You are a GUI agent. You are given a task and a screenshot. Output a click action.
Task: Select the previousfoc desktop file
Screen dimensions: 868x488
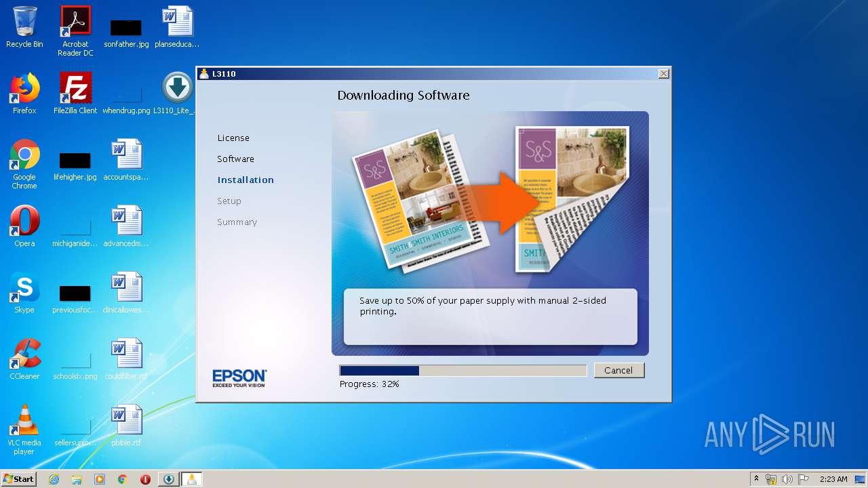point(75,299)
